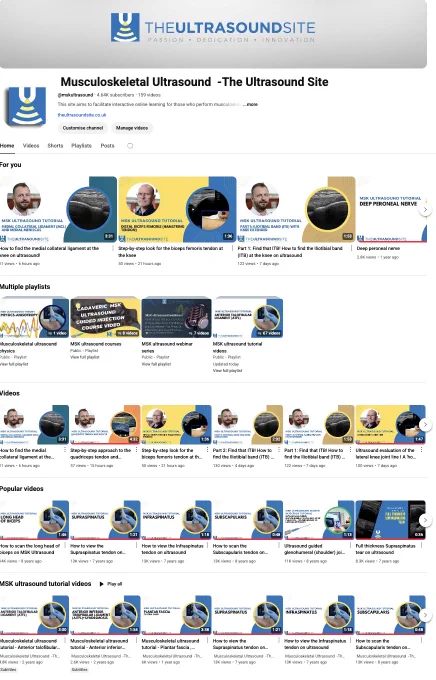
Task: Open Anterior talofibular tutorial thumbnail in bottom row
Action: [x=34, y=615]
